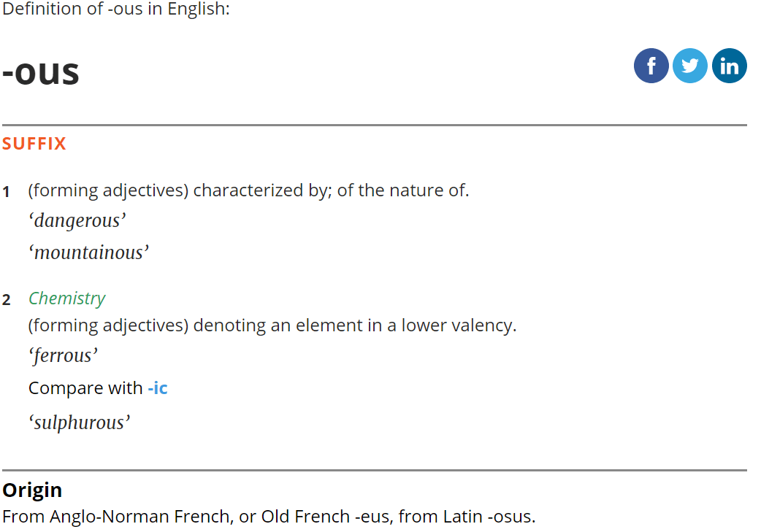The width and height of the screenshot is (761, 532).
Task: Click the sense number 1 marker
Action: pos(7,192)
